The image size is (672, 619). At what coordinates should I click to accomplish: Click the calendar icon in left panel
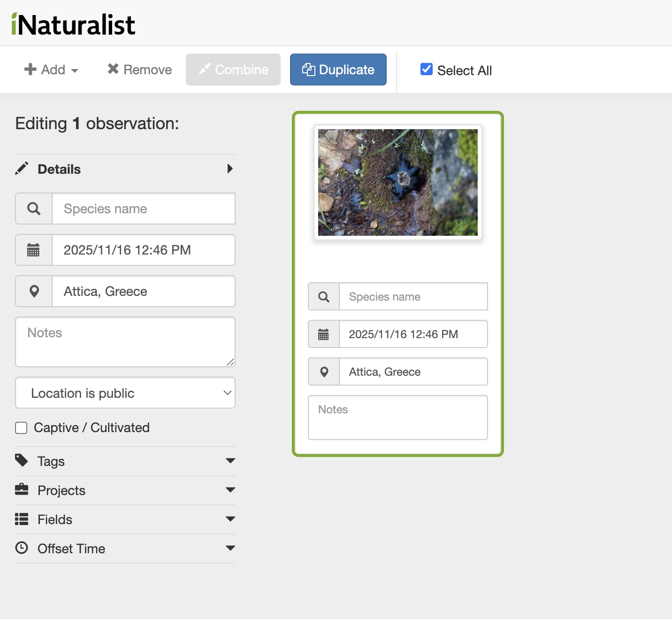pos(33,250)
